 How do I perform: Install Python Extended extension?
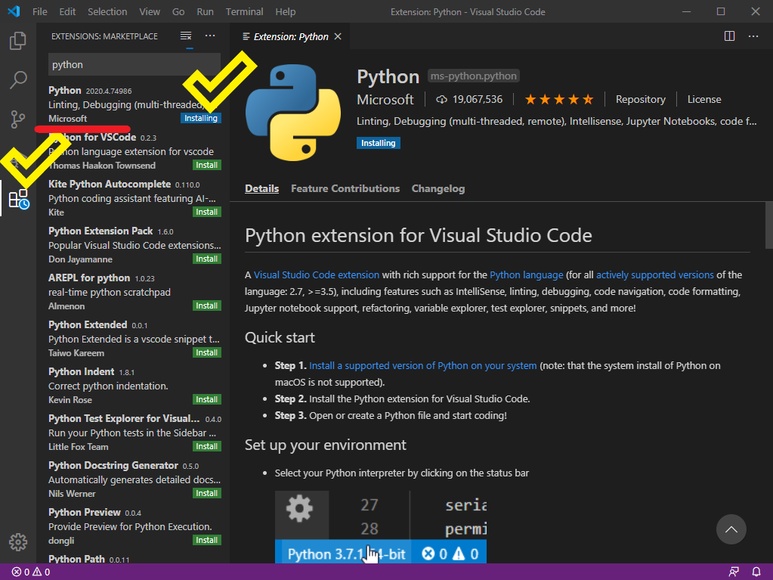click(207, 352)
